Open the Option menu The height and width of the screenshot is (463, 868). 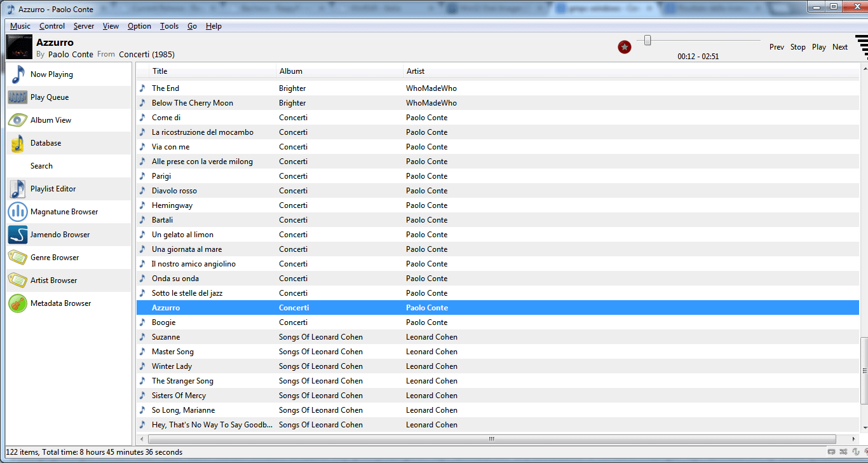[139, 26]
